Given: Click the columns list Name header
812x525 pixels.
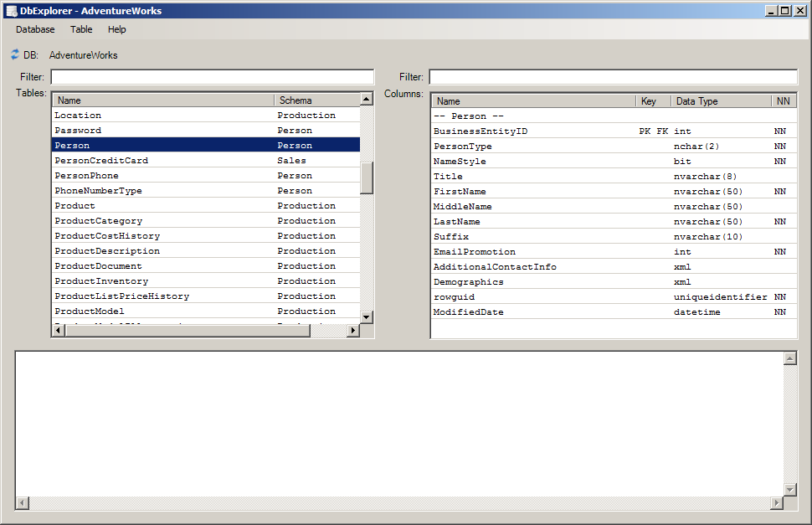Looking at the screenshot, I should pyautogui.click(x=533, y=101).
